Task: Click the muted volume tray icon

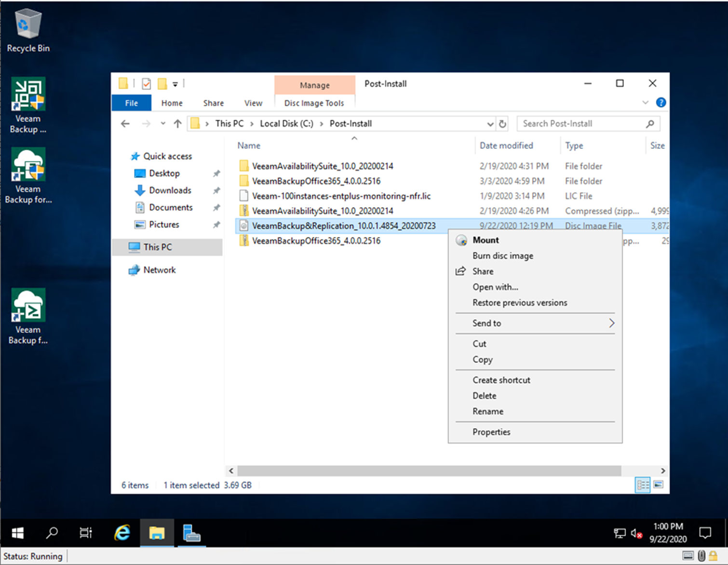Action: [637, 534]
